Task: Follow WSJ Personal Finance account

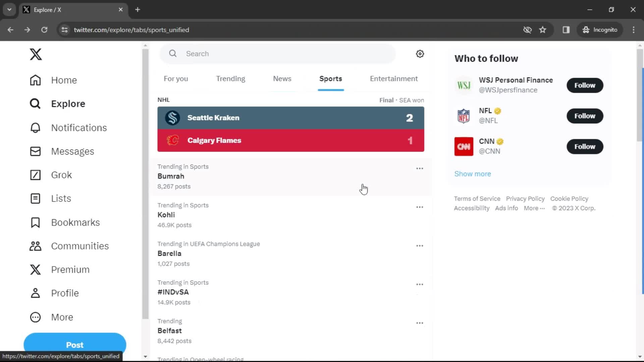Action: 585,85
